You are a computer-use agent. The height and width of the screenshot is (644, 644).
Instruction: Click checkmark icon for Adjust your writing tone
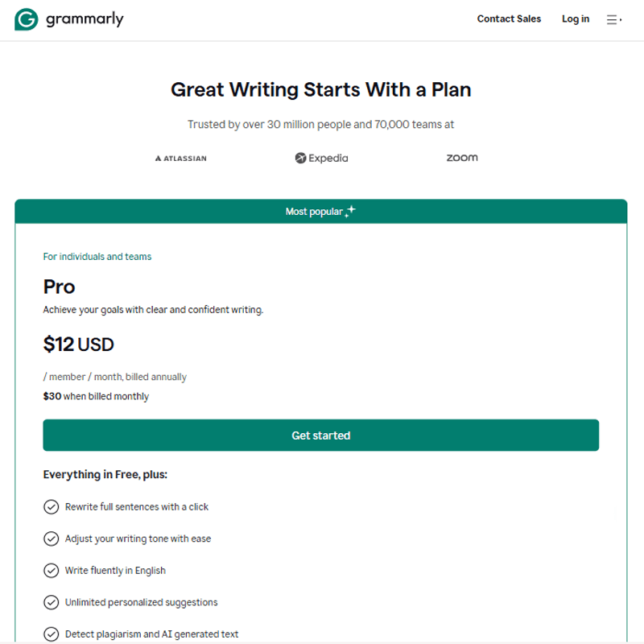coord(51,539)
